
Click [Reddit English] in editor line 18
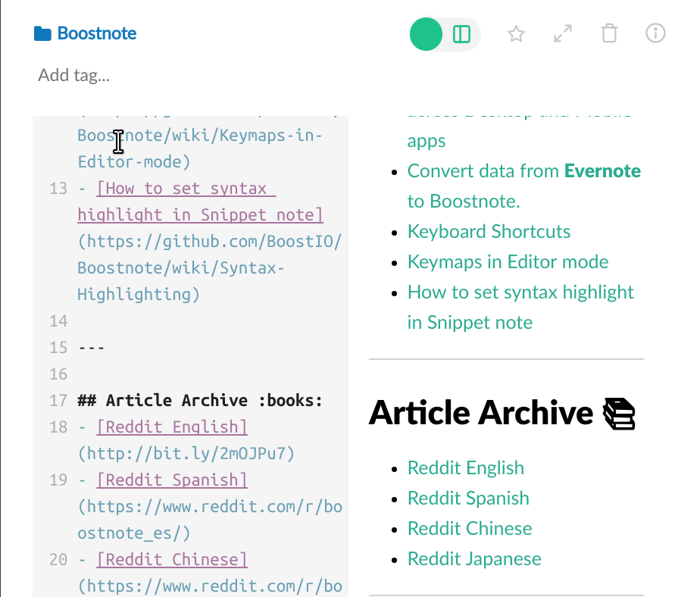[172, 427]
